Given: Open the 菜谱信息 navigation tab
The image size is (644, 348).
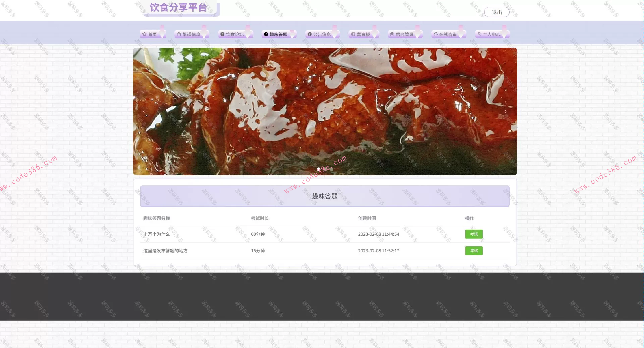Looking at the screenshot, I should click(191, 34).
